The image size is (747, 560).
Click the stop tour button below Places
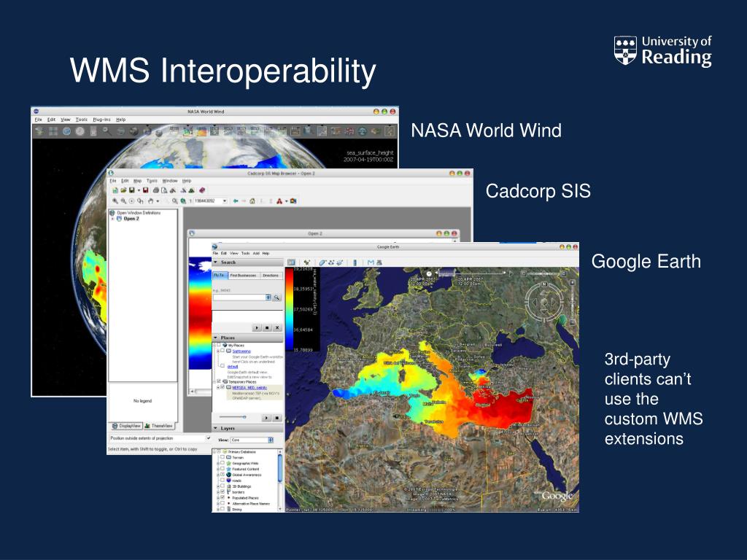[276, 418]
